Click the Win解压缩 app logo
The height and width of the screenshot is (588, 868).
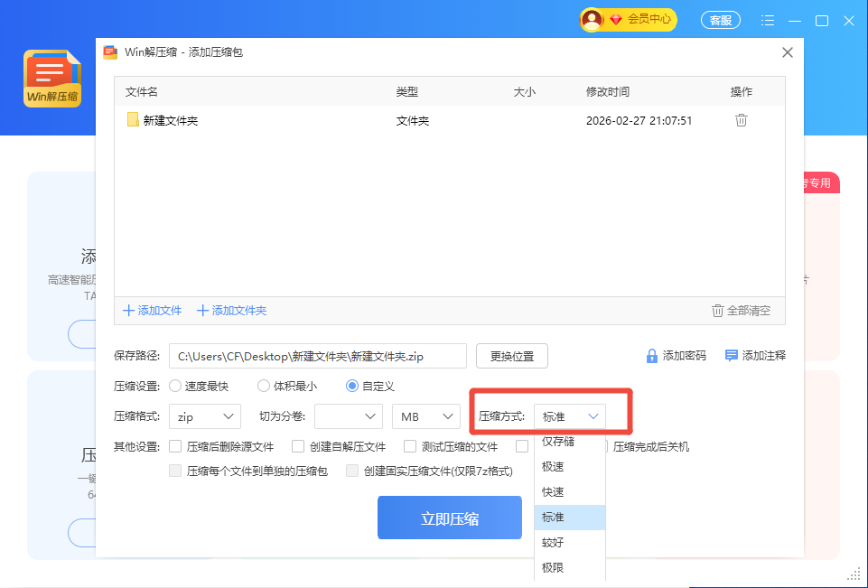click(52, 79)
